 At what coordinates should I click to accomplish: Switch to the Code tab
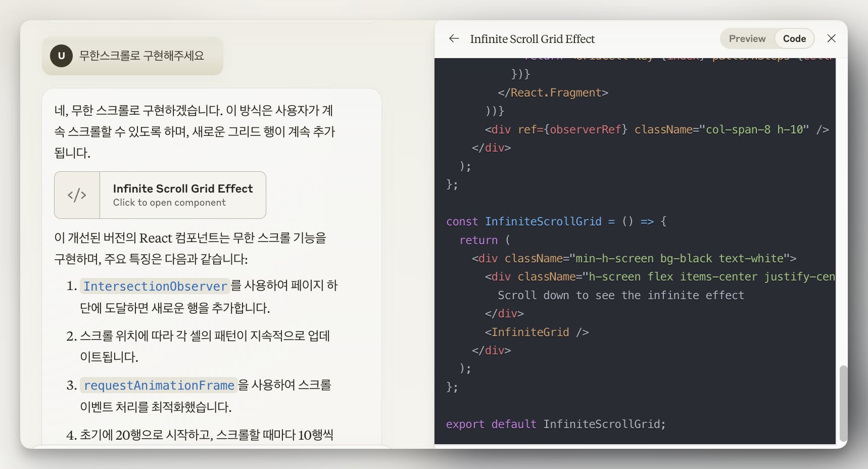pyautogui.click(x=794, y=38)
